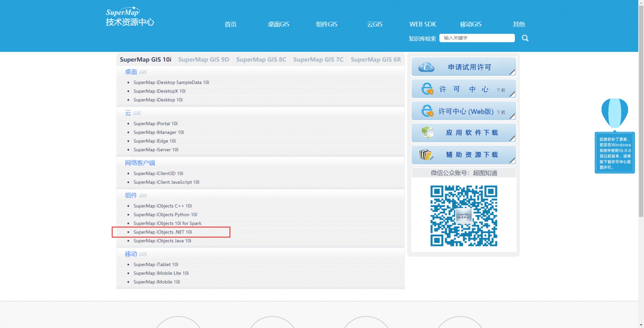Click the cloud icon on 申请试用许可
644x328 pixels.
coord(426,67)
